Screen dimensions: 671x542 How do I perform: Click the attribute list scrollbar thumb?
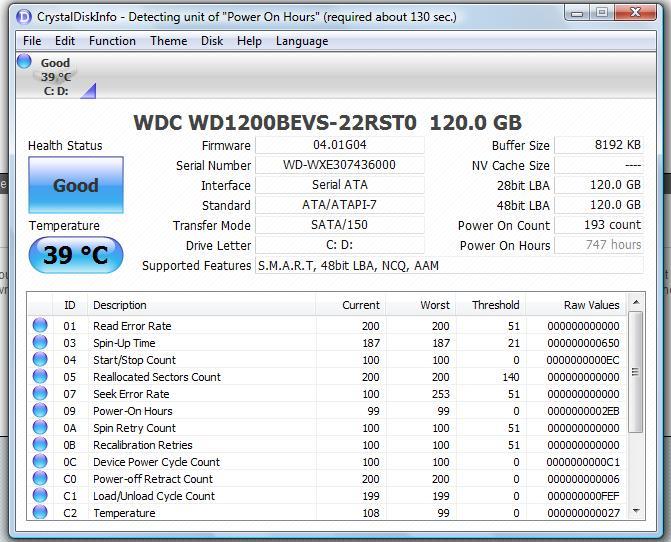pyautogui.click(x=635, y=372)
